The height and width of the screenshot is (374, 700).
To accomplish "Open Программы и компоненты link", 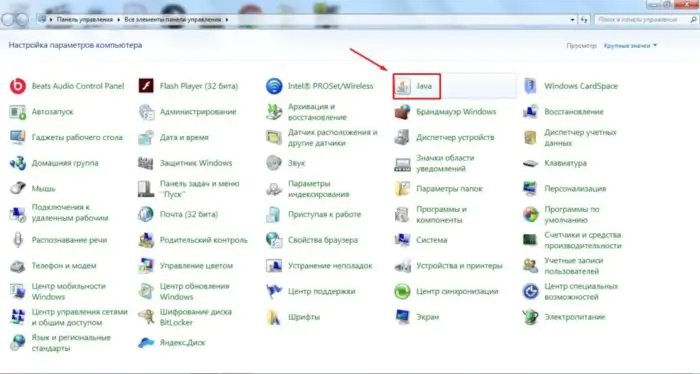I will point(441,214).
